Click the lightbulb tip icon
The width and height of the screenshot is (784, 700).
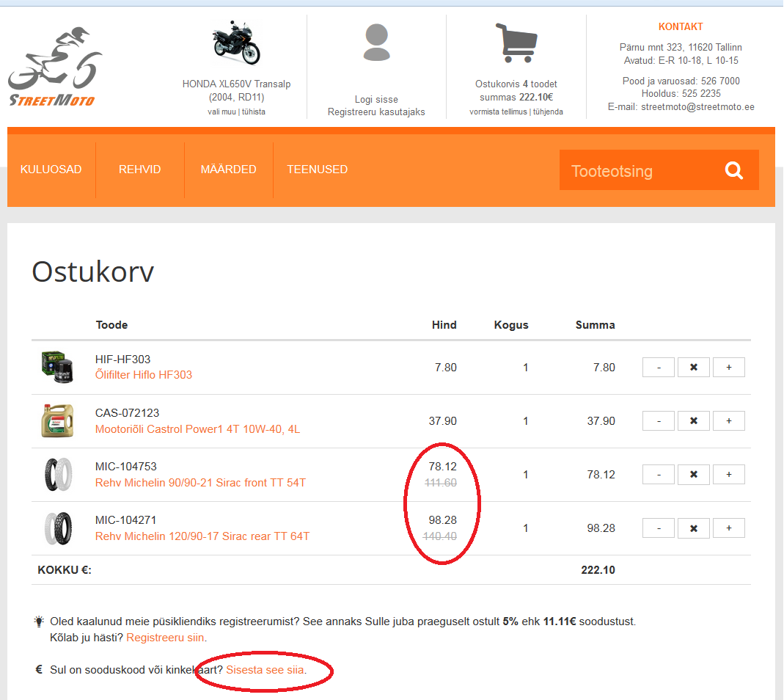pyautogui.click(x=39, y=621)
